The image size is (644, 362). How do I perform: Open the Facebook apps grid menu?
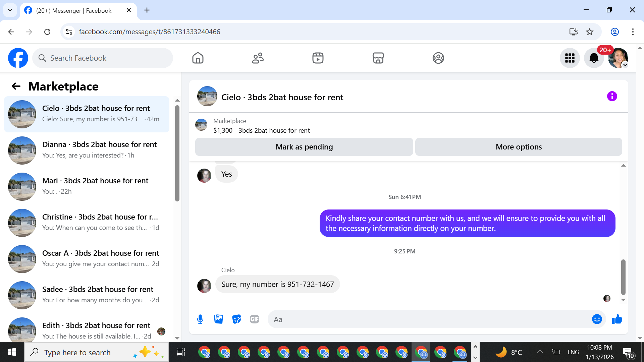click(570, 58)
